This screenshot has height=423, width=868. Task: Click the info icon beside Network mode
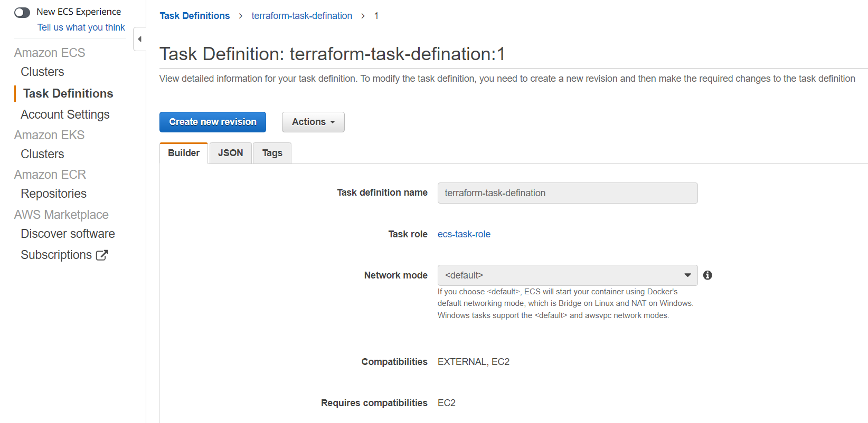click(707, 275)
